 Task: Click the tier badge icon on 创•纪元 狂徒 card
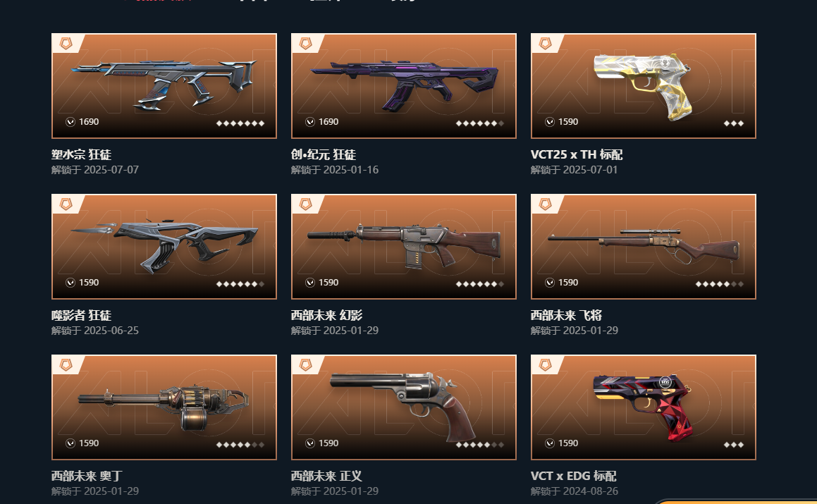306,43
